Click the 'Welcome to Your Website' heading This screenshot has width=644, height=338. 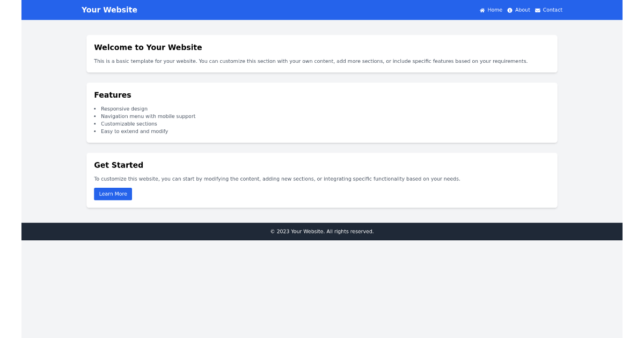click(149, 47)
